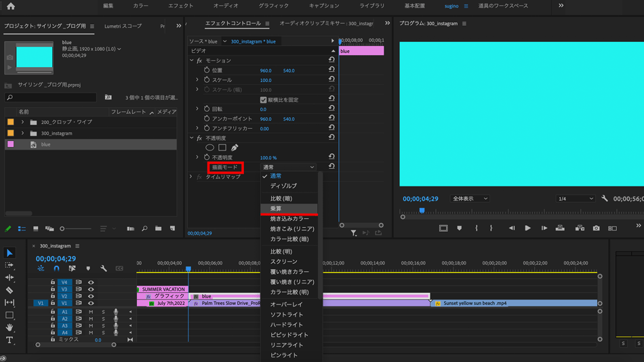Image resolution: width=644 pixels, height=362 pixels.
Task: Click the Home icon
Action: coord(11,6)
